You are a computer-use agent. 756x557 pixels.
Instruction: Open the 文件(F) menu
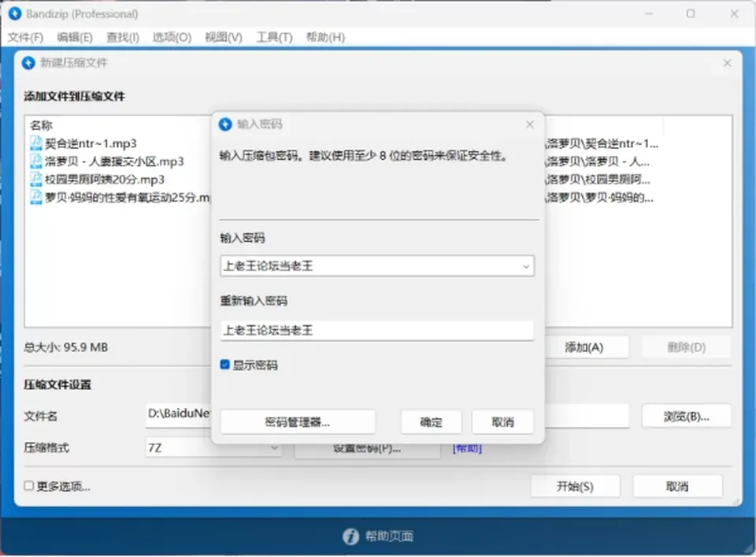click(25, 37)
